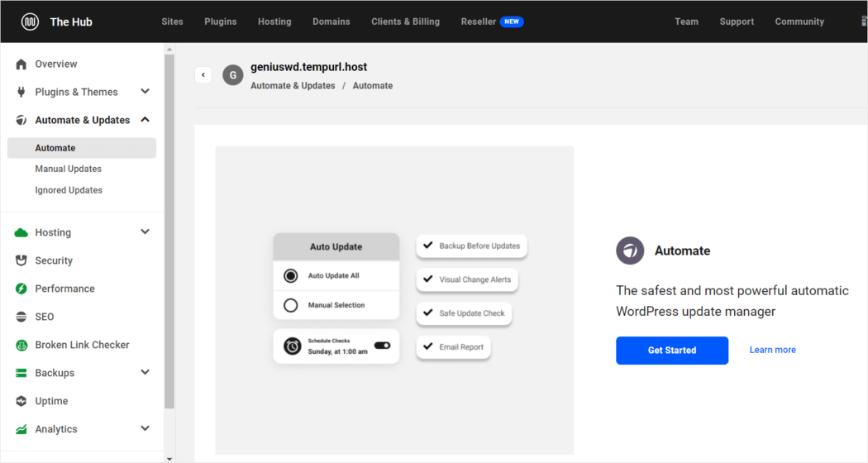
Task: Click The Hub title text
Action: (71, 21)
